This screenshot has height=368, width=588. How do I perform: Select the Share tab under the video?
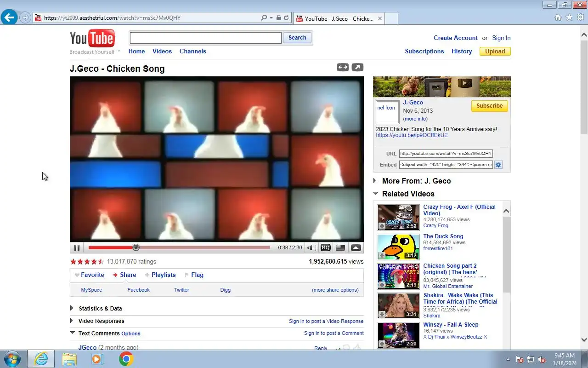[x=124, y=275]
